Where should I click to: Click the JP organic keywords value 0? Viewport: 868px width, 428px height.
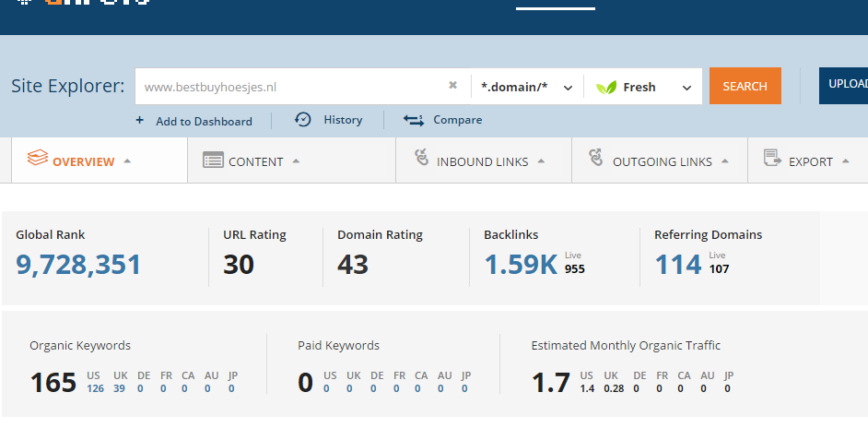[x=231, y=388]
